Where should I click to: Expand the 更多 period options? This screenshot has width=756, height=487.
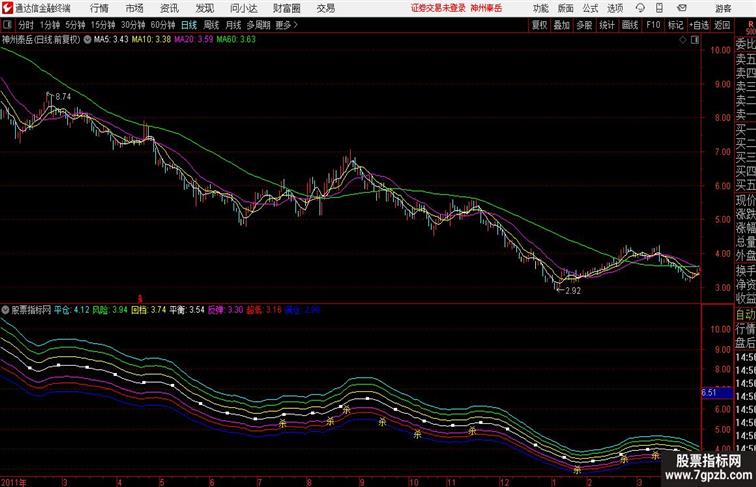click(x=287, y=25)
